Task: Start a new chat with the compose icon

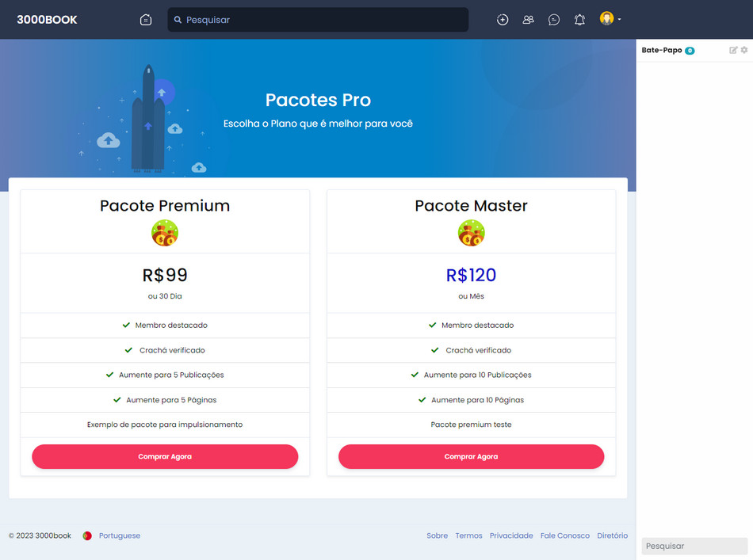Action: (733, 49)
